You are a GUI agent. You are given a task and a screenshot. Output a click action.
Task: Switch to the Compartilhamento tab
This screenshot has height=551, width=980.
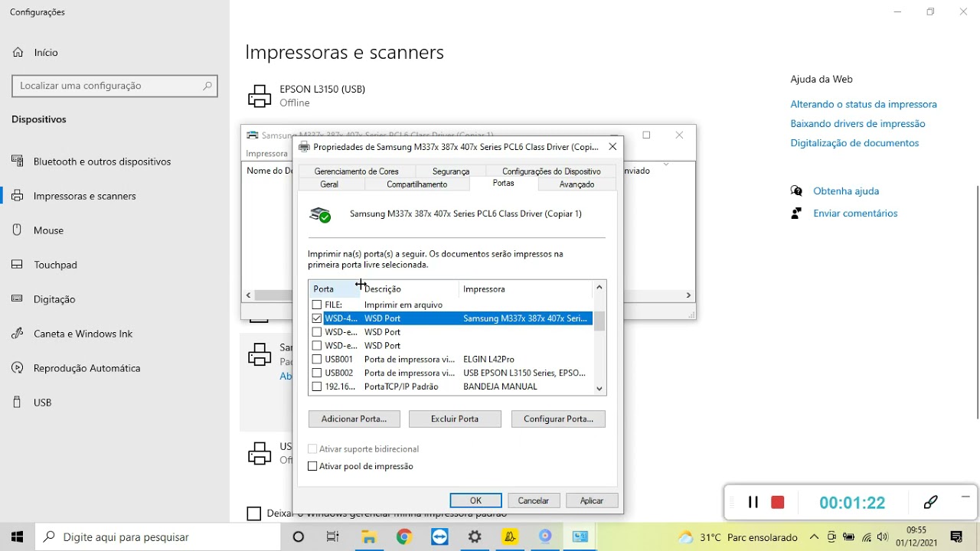click(417, 184)
